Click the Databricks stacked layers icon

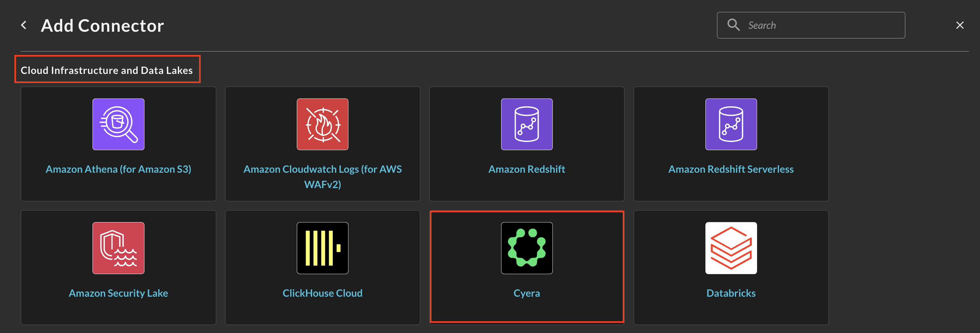pyautogui.click(x=731, y=248)
